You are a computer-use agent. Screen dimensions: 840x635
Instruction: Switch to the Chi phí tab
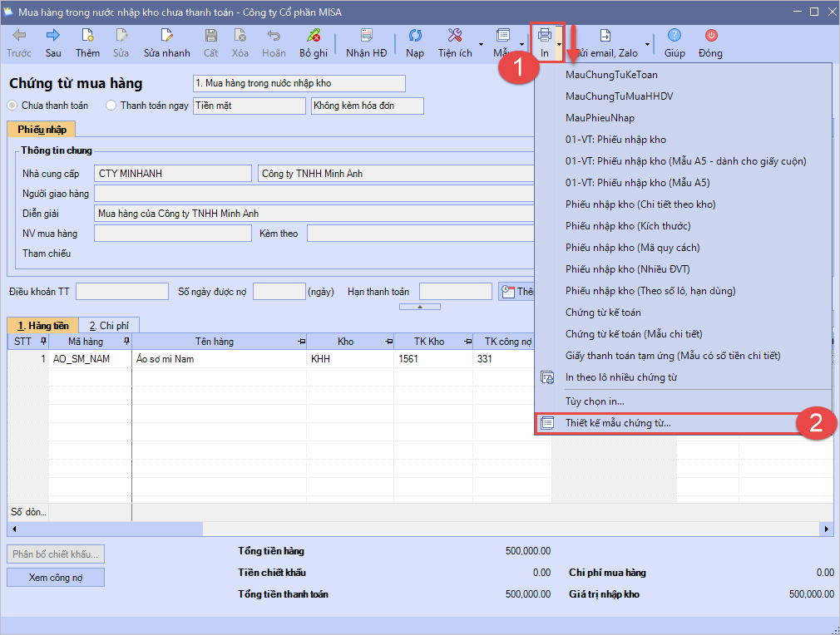[x=109, y=326]
